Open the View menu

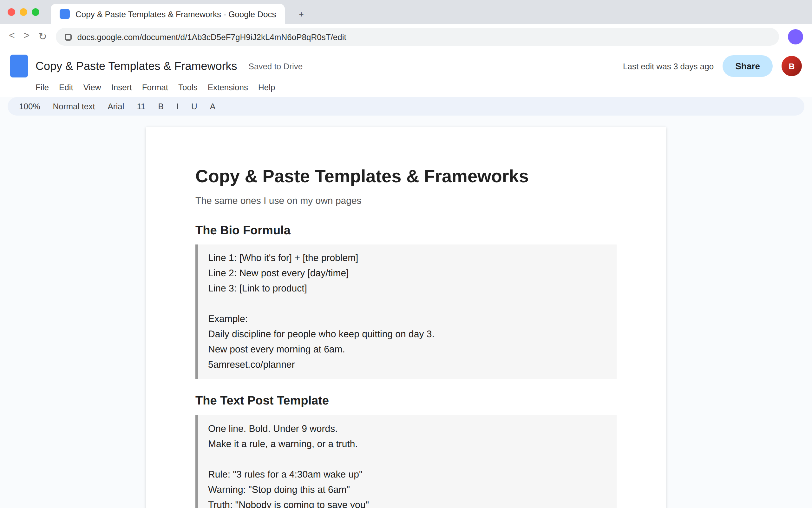92,87
